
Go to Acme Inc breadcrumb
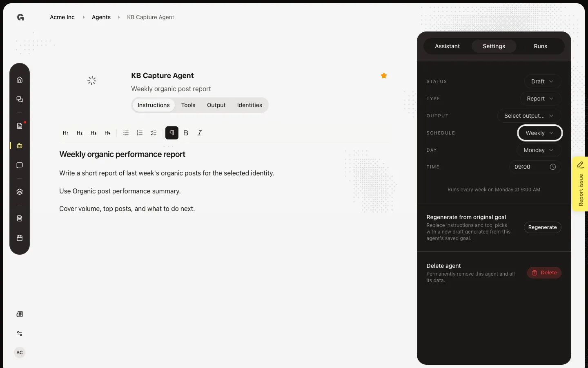coord(62,17)
